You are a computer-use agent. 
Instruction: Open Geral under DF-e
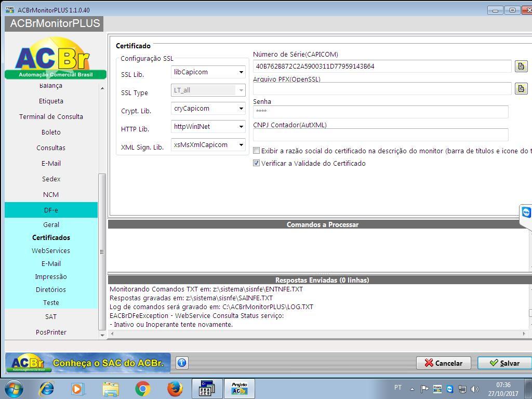tap(51, 224)
